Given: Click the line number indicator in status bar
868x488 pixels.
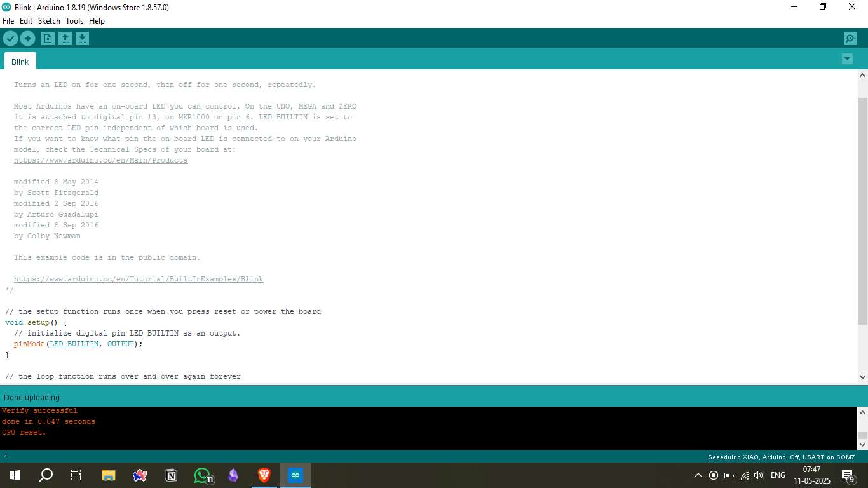Looking at the screenshot, I should coord(6,457).
